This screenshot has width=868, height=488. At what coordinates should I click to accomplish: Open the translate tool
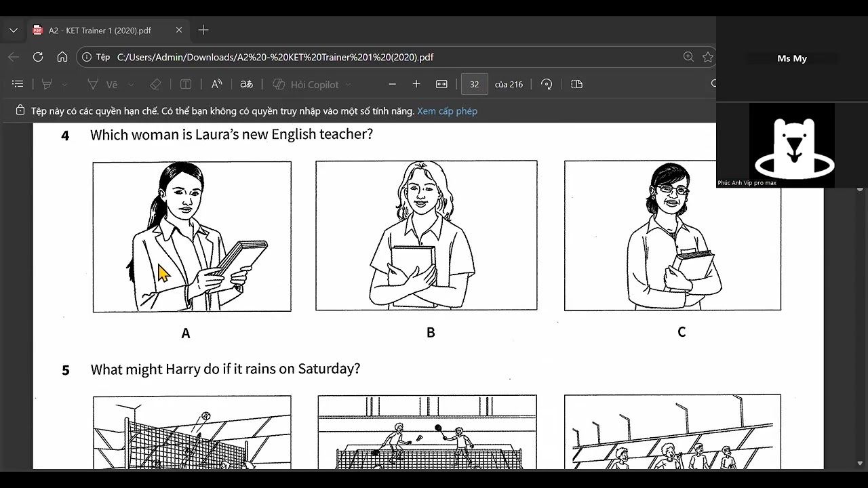(246, 84)
